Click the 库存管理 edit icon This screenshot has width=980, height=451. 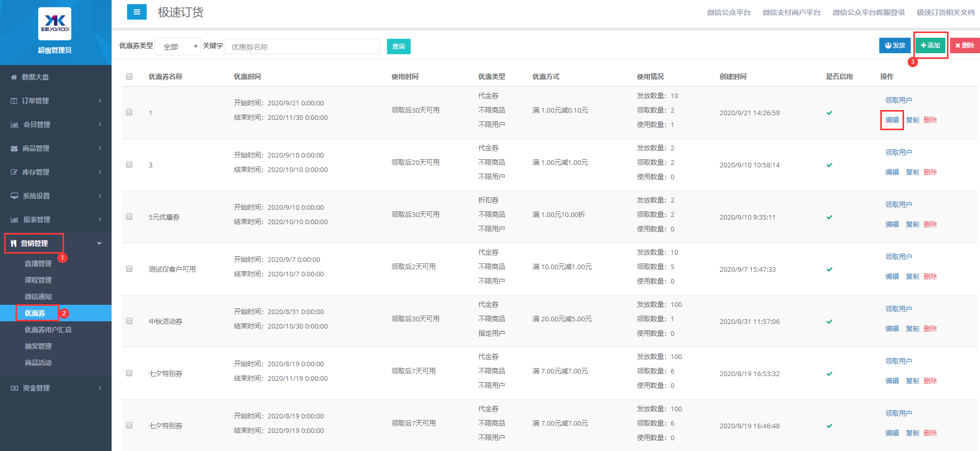click(x=14, y=172)
